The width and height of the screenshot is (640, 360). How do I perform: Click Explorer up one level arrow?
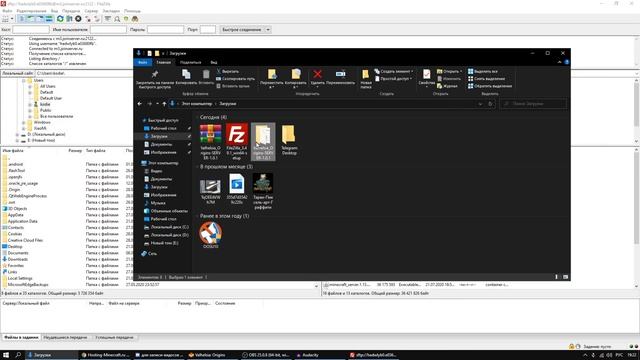pyautogui.click(x=164, y=104)
